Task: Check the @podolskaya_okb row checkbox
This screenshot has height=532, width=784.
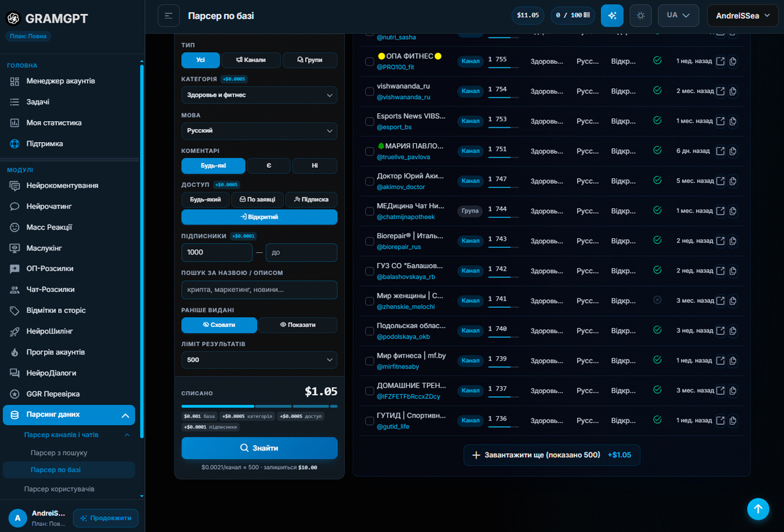Action: click(369, 331)
